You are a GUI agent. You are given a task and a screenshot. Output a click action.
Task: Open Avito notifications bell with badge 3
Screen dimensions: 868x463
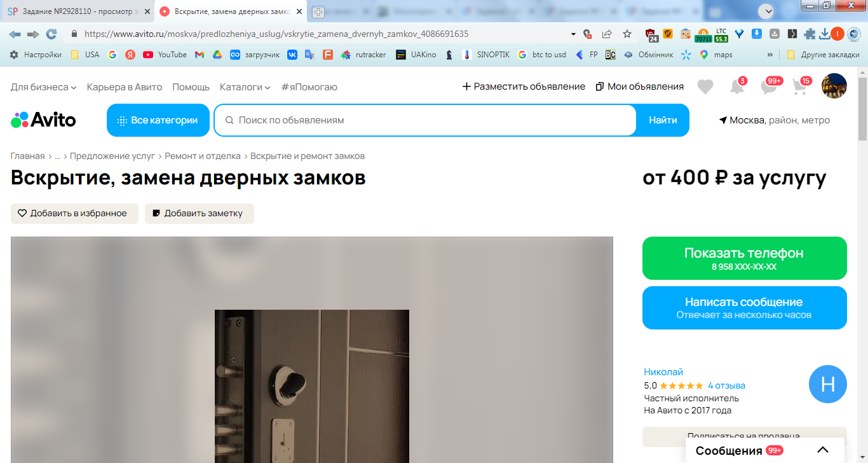(737, 86)
